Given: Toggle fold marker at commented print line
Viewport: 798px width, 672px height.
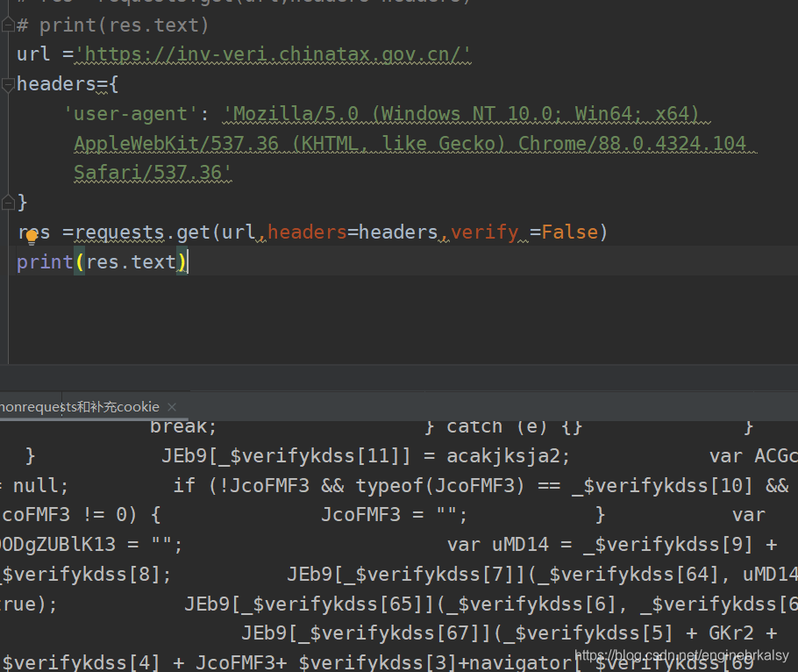Looking at the screenshot, I should pyautogui.click(x=8, y=25).
